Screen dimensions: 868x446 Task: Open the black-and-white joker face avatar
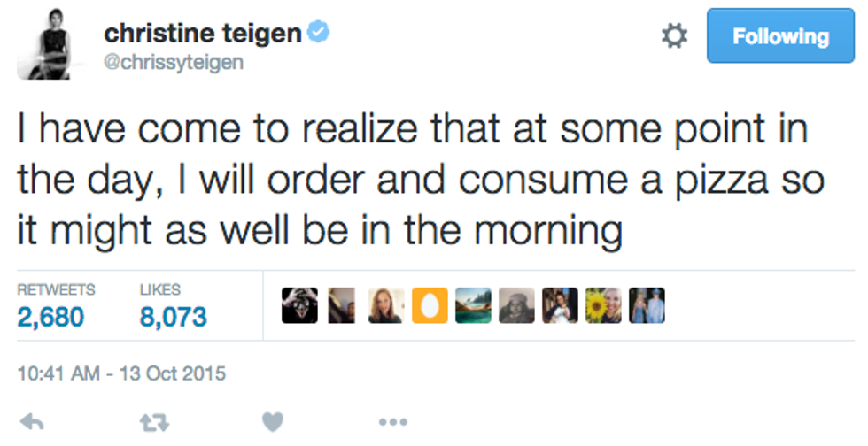(298, 305)
